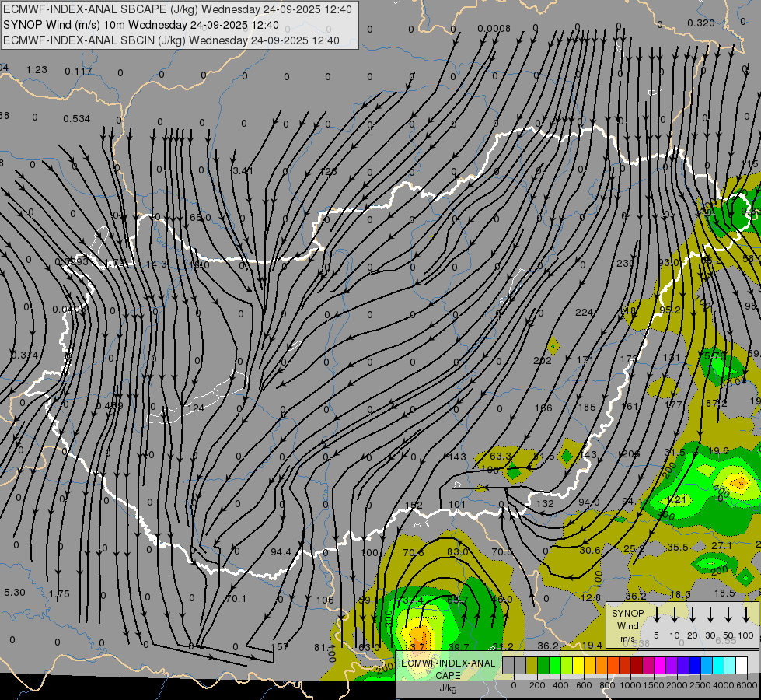Click the 224 value on the map
The height and width of the screenshot is (700, 761).
pos(584,313)
